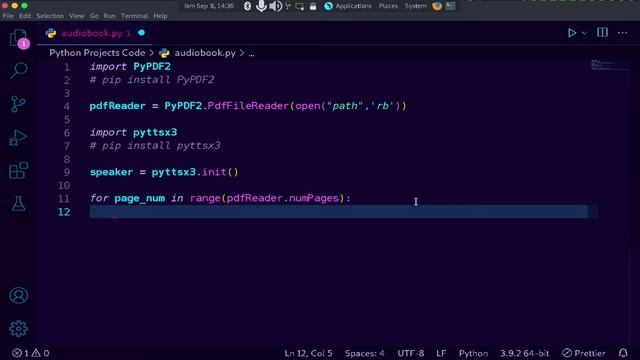Viewport: 640px width, 360px height.
Task: Click the highlighted line 12 in the editor
Action: [339, 212]
